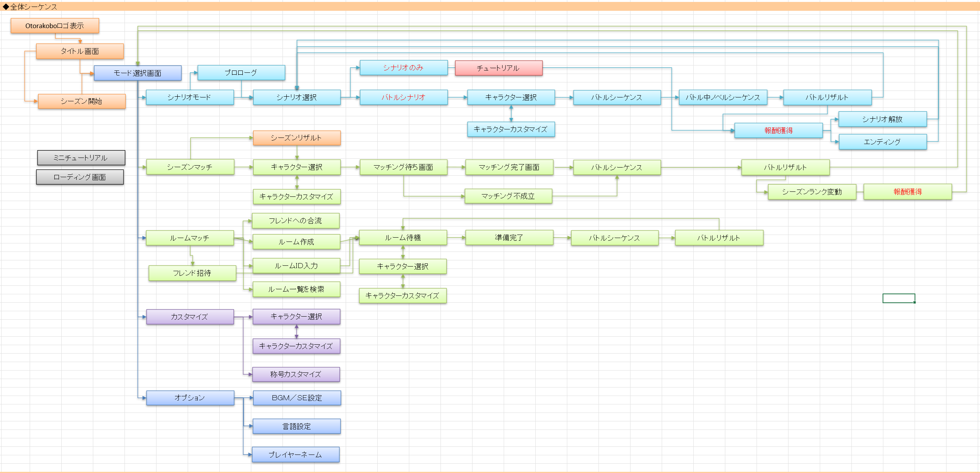980x473 pixels.
Task: Click the タイトル画面 shape
Action: click(80, 51)
